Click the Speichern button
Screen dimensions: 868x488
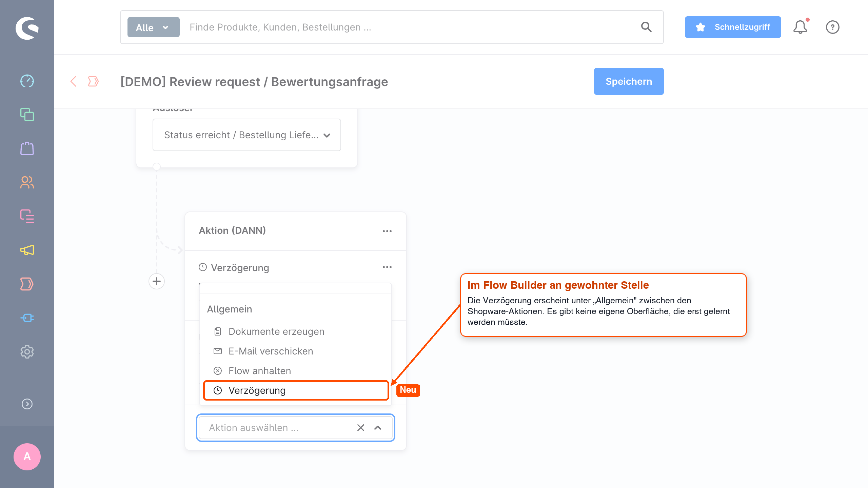coord(629,81)
